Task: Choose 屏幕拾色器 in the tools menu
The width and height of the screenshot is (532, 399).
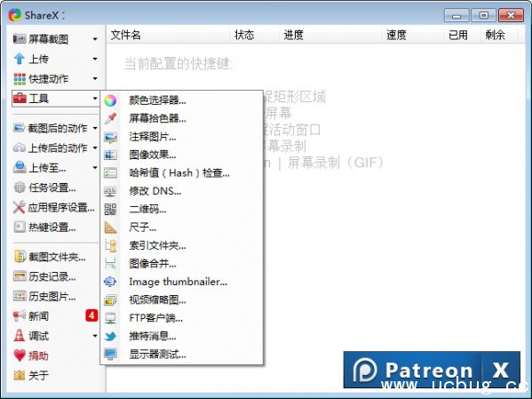Action: [181, 118]
